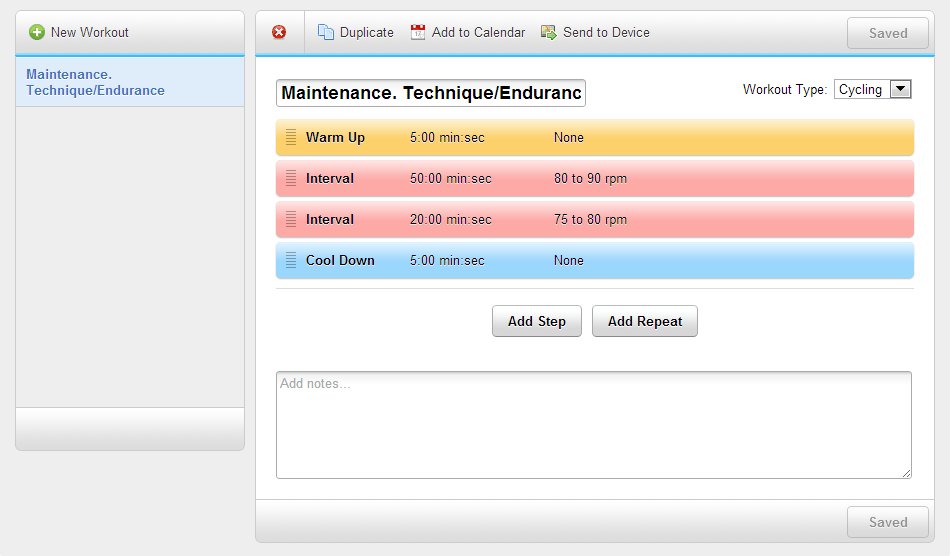The image size is (952, 556).
Task: Click the New Workout link
Action: [x=89, y=32]
